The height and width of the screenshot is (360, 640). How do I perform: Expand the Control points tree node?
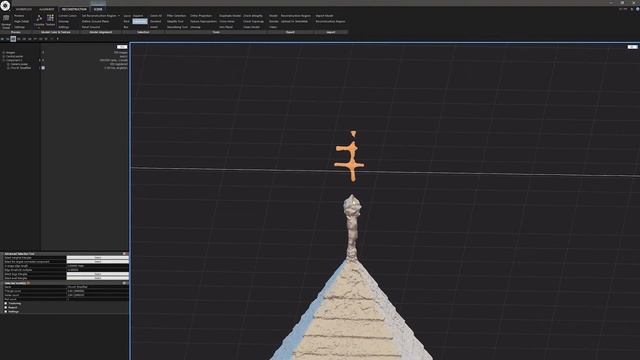(x=3, y=56)
